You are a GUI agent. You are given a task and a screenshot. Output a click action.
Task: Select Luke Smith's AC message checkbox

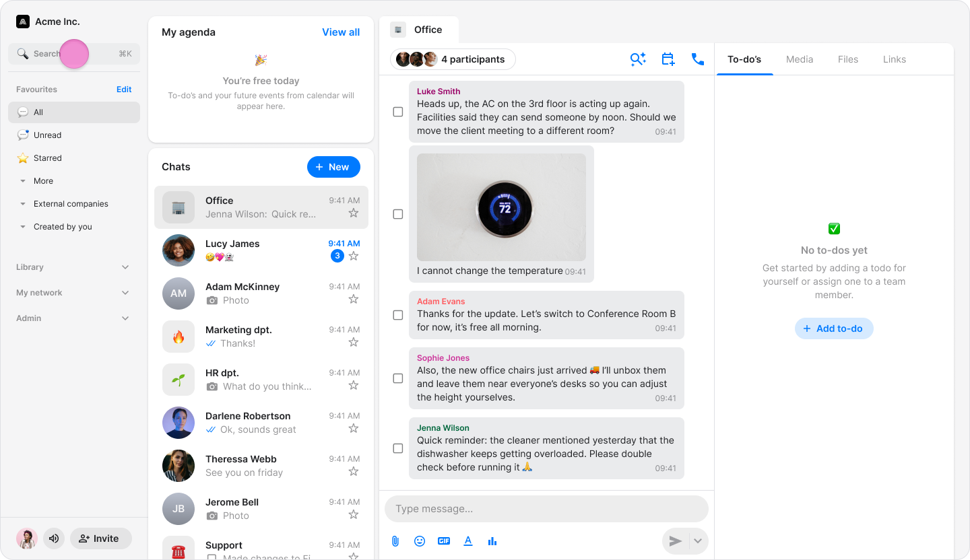[398, 112]
